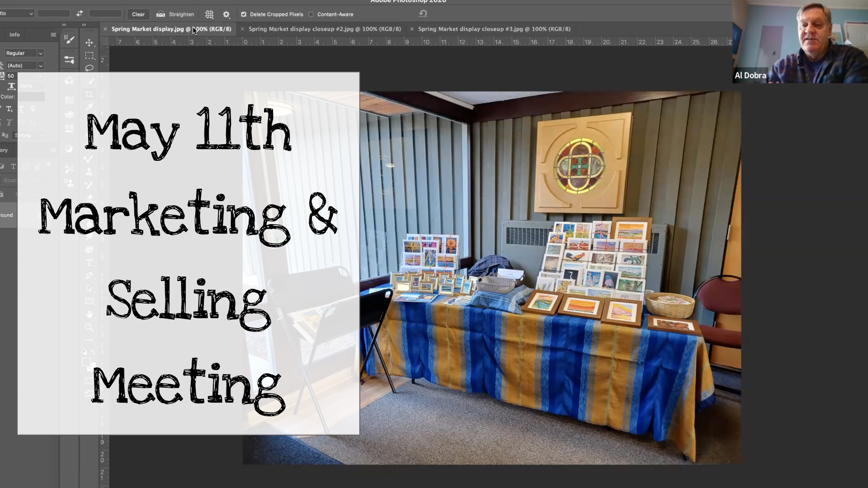Open the Brushes panel icon
Image resolution: width=868 pixels, height=488 pixels.
coord(69,40)
